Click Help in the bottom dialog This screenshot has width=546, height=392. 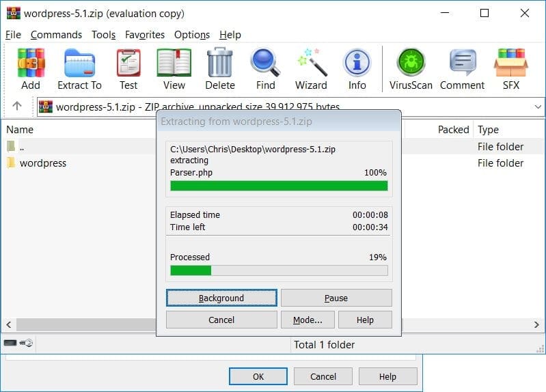point(387,376)
